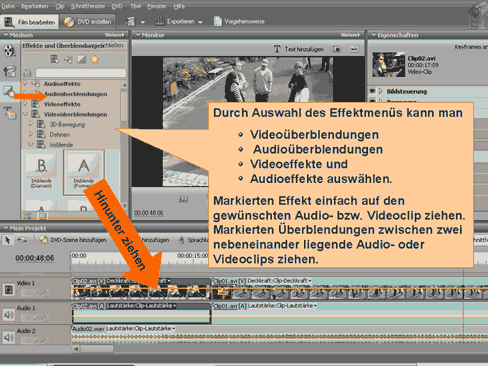Open the Bearbeiten menu

35,6
